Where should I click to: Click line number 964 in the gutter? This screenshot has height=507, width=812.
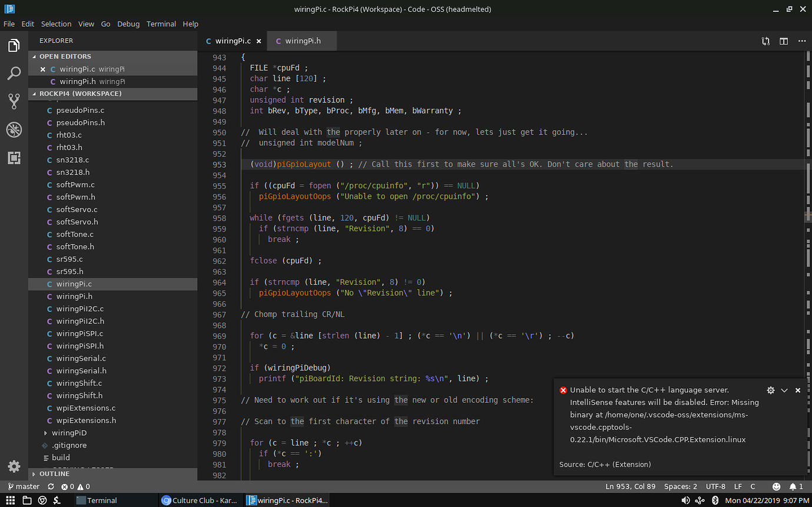click(x=219, y=282)
